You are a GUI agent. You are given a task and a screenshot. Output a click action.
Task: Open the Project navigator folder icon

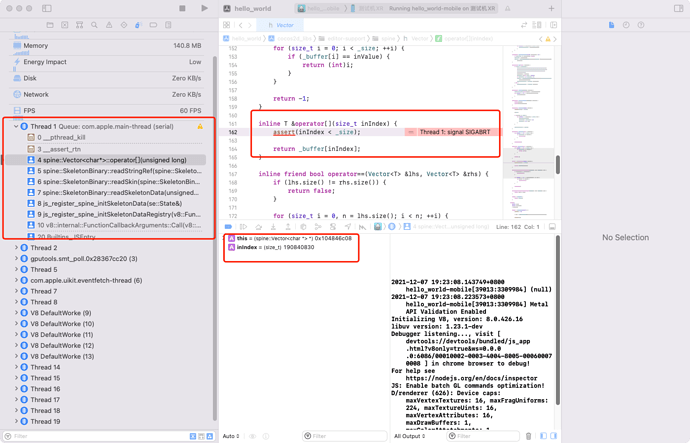(50, 25)
